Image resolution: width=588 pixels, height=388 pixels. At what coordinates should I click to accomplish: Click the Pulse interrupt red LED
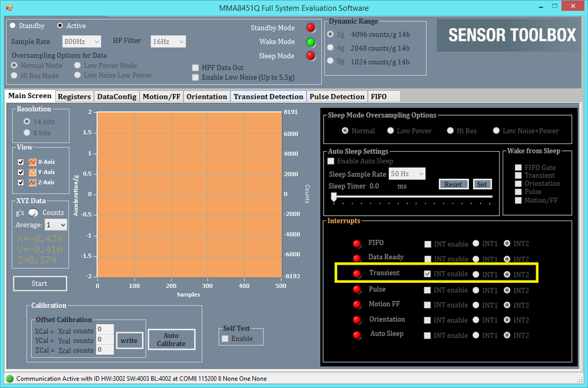(x=357, y=289)
